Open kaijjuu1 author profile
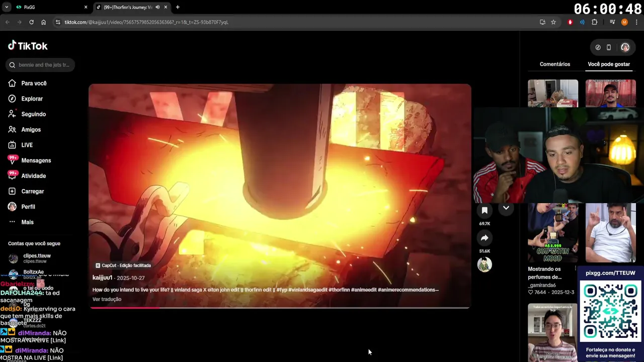Viewport: 644px width, 362px height. [x=102, y=278]
